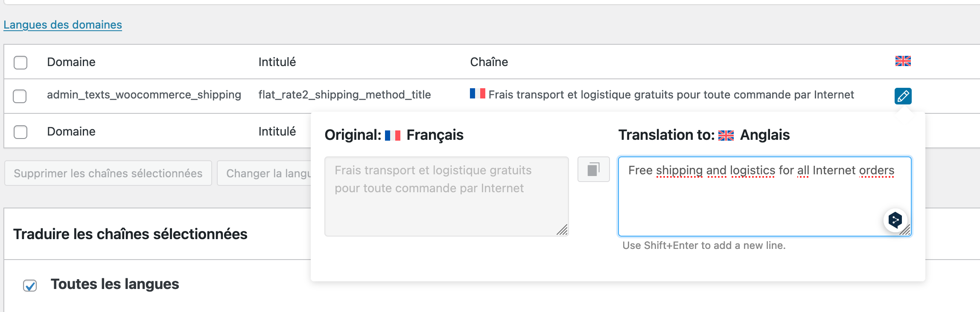This screenshot has width=980, height=312.
Task: Click the UK flag column header
Action: point(903,61)
